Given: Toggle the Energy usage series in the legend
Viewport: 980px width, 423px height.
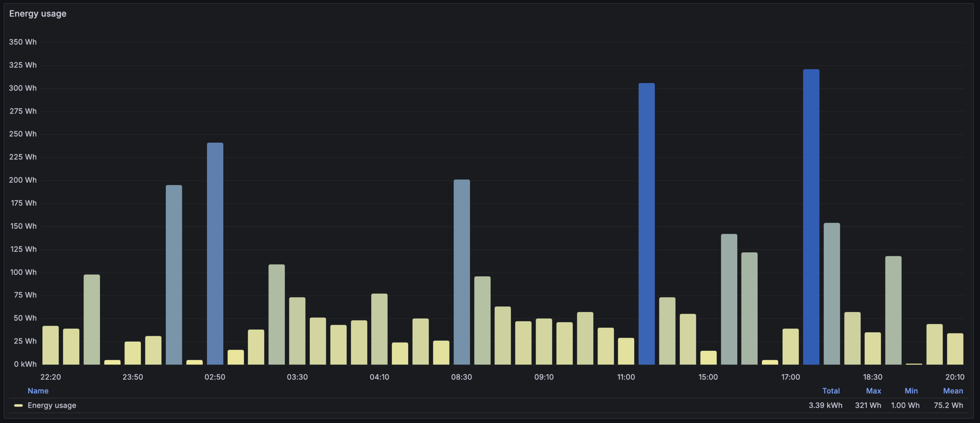Looking at the screenshot, I should (52, 405).
